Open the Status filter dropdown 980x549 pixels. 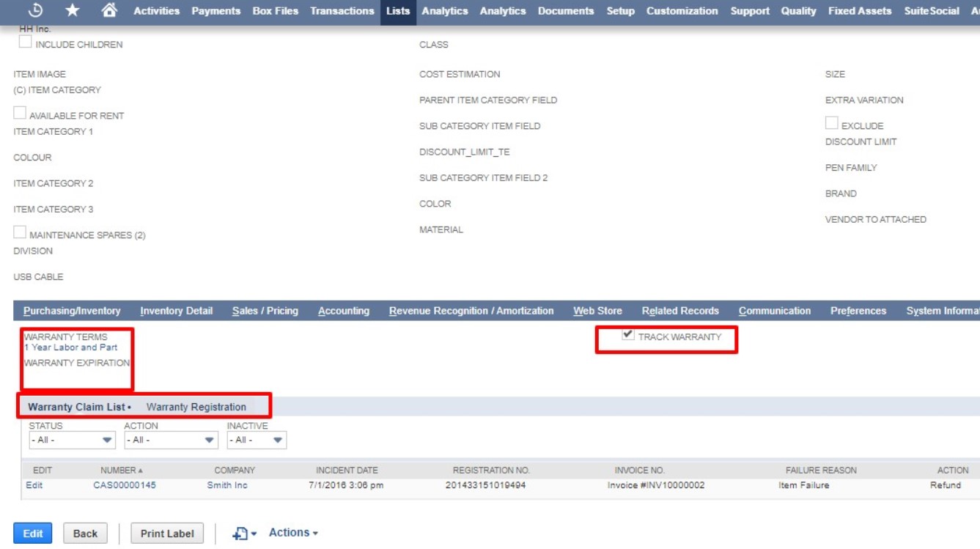(72, 441)
